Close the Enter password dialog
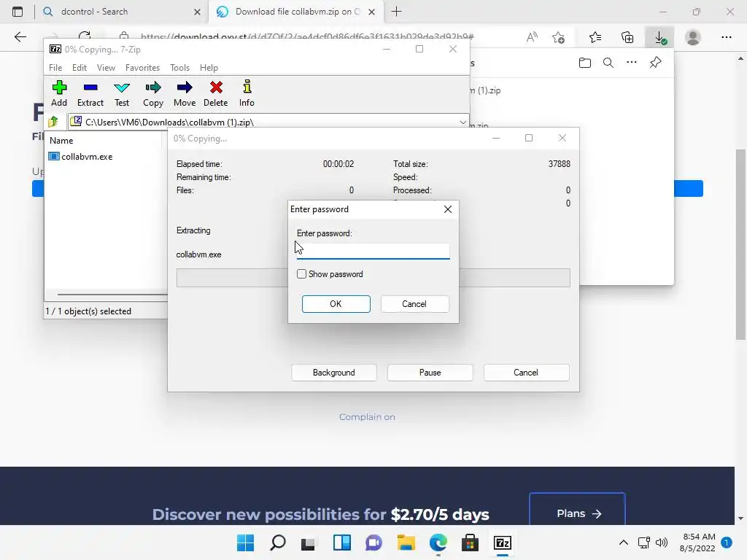 tap(448, 209)
